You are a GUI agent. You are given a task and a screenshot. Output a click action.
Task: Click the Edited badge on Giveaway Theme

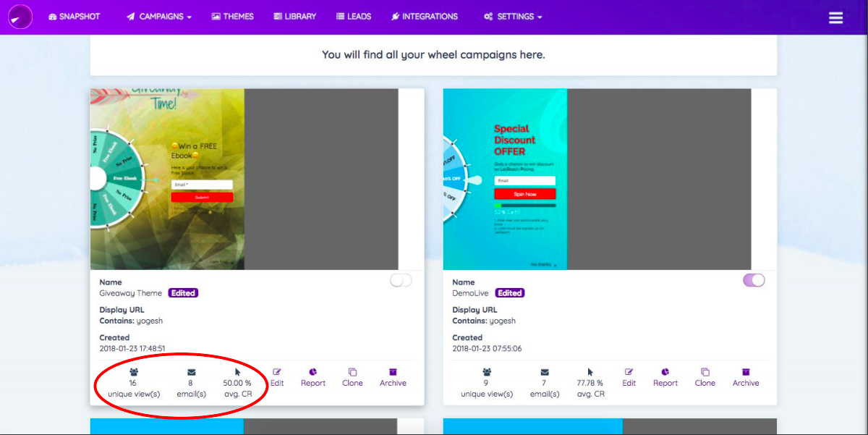point(183,293)
